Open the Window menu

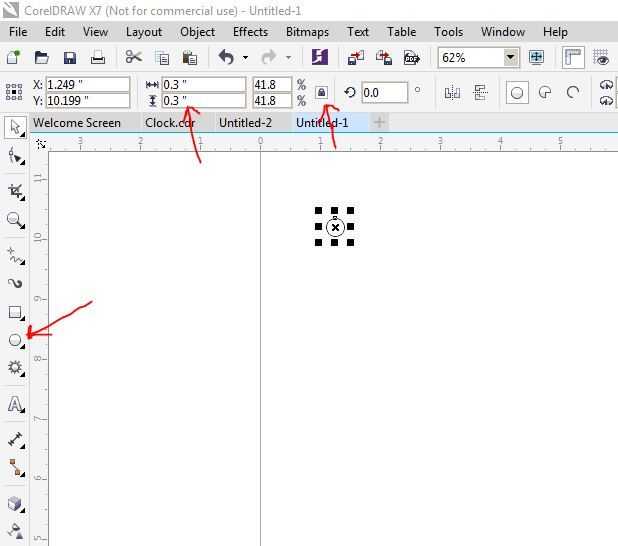click(x=503, y=32)
